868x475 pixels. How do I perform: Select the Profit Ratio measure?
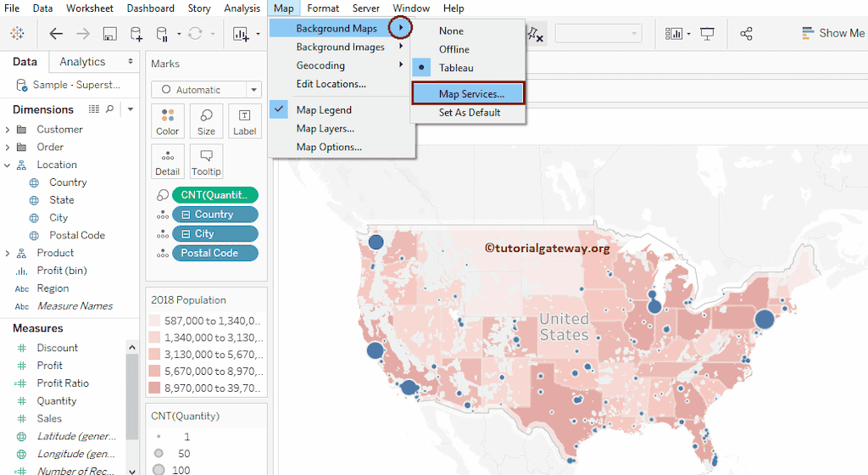pos(63,383)
